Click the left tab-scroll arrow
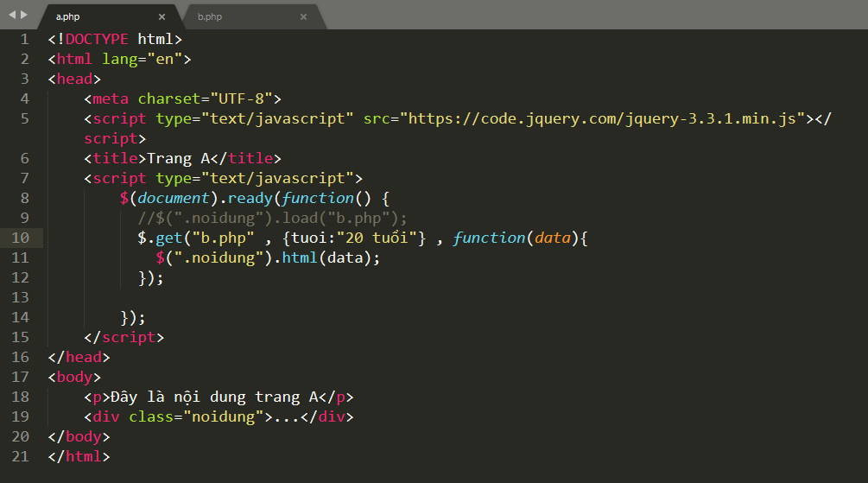The image size is (868, 483). point(12,15)
